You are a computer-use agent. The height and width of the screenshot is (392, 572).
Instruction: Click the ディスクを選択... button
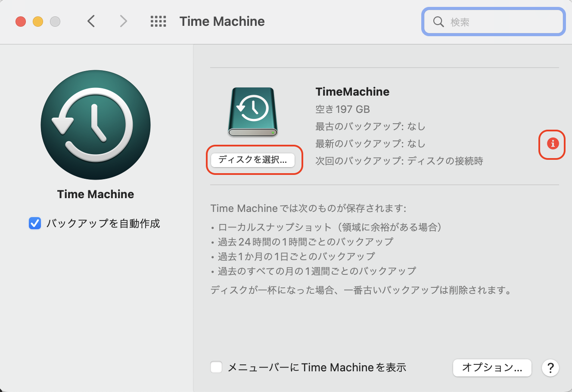tap(253, 160)
